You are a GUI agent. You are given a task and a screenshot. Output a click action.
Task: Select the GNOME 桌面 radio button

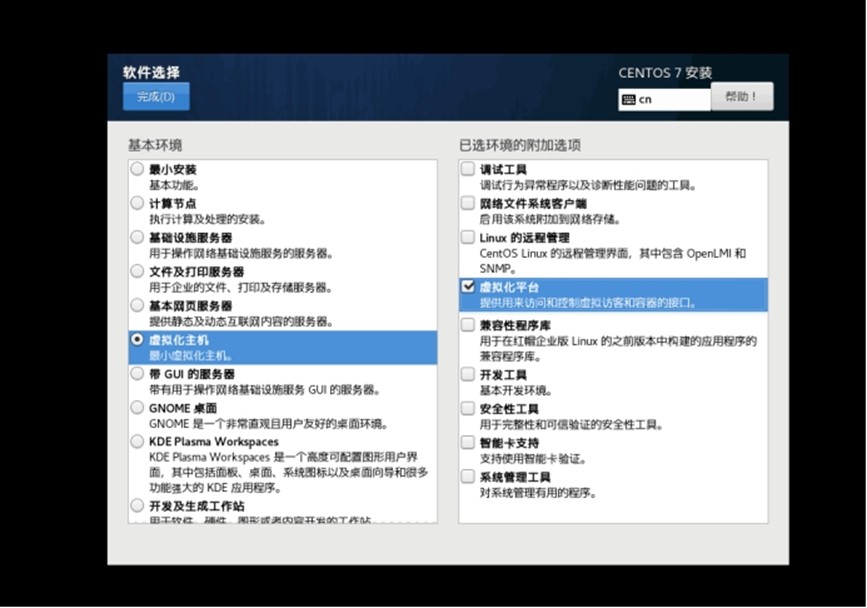(137, 408)
